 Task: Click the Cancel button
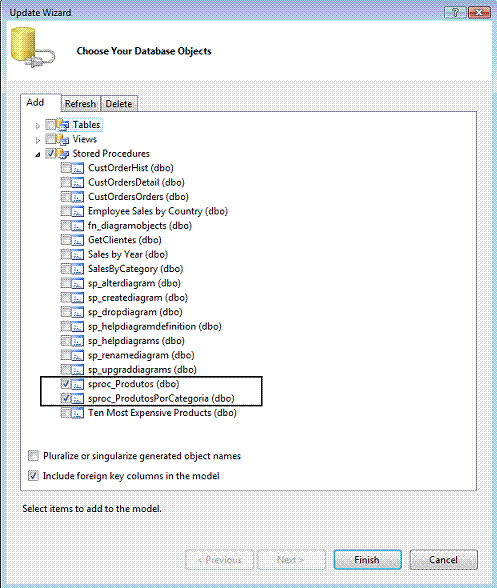443,560
